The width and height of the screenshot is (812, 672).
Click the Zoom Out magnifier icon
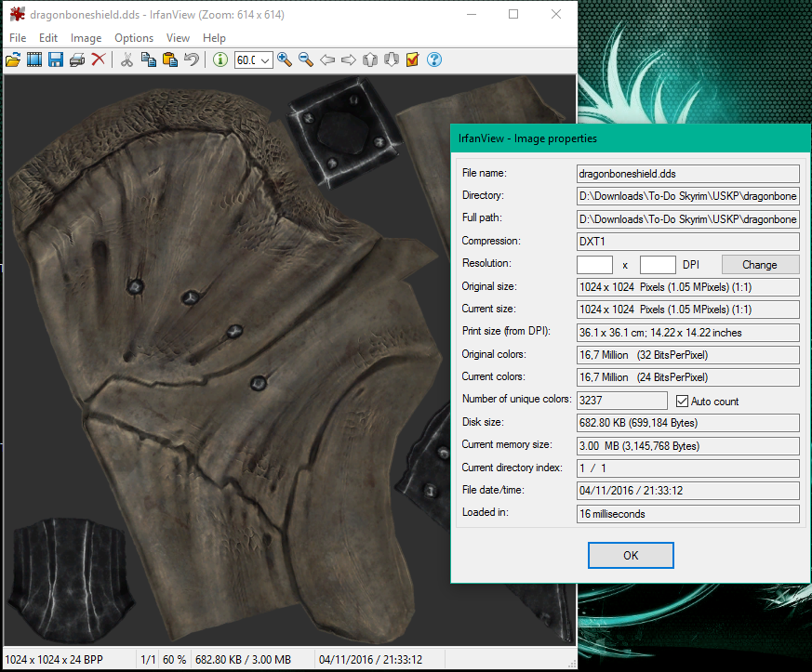coord(305,60)
